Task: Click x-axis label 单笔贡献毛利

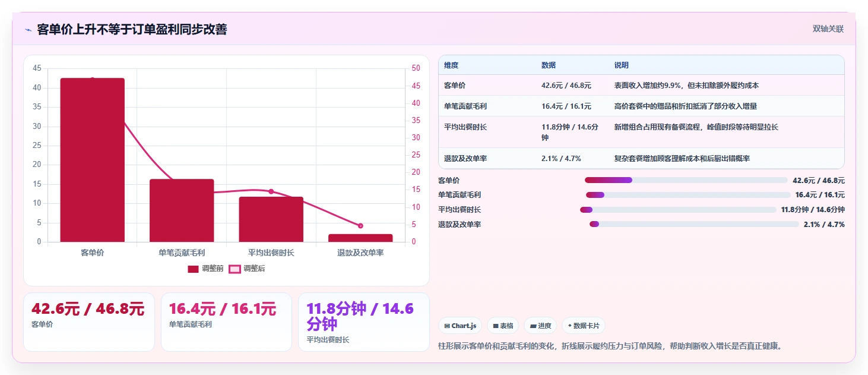Action: 182,253
